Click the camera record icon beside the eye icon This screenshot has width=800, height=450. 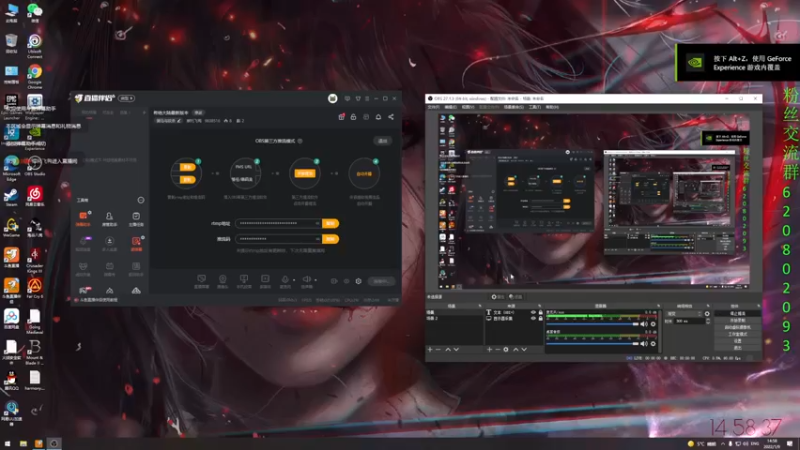334,281
